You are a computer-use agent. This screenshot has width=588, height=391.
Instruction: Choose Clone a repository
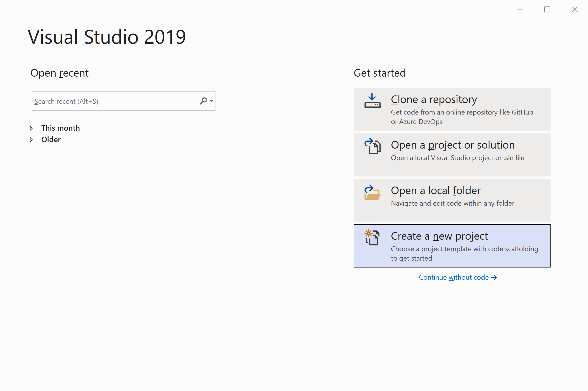tap(452, 109)
